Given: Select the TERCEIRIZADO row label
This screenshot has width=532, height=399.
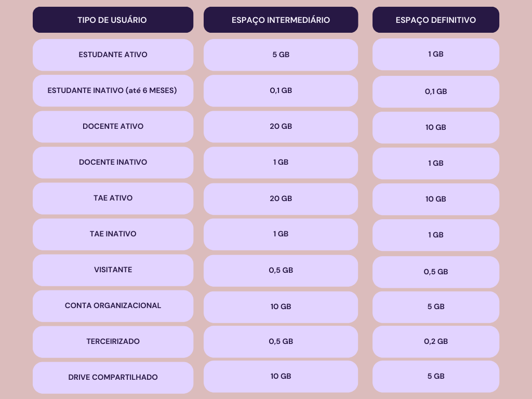Looking at the screenshot, I should coord(113,341).
